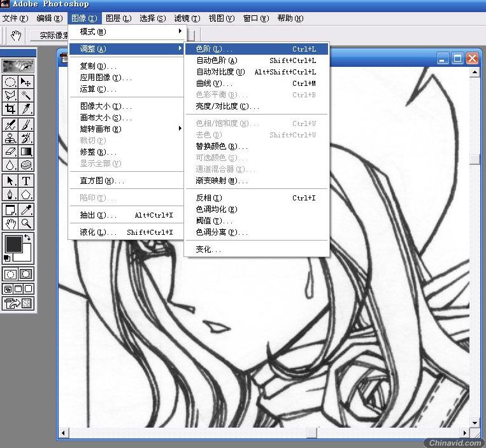
Task: Open the 选择(S) menu
Action: (x=153, y=18)
